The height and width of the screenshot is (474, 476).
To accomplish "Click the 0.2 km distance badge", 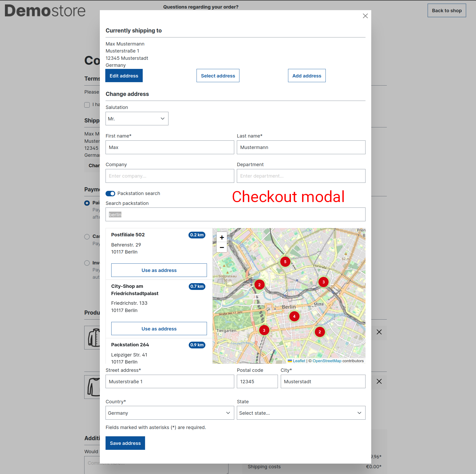I will (197, 235).
